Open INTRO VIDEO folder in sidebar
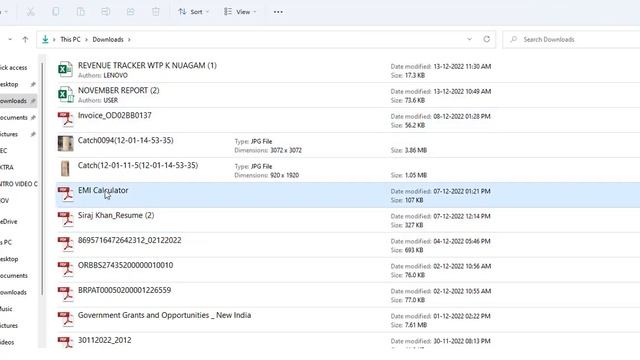The image size is (640, 360). click(19, 184)
